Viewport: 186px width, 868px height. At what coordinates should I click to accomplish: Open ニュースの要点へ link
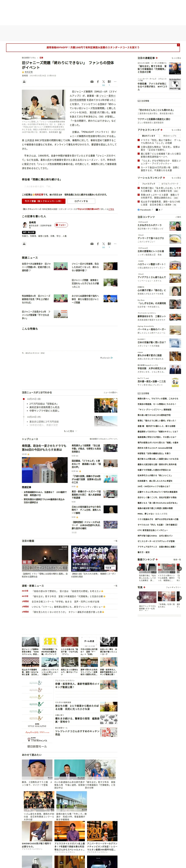coord(110,393)
